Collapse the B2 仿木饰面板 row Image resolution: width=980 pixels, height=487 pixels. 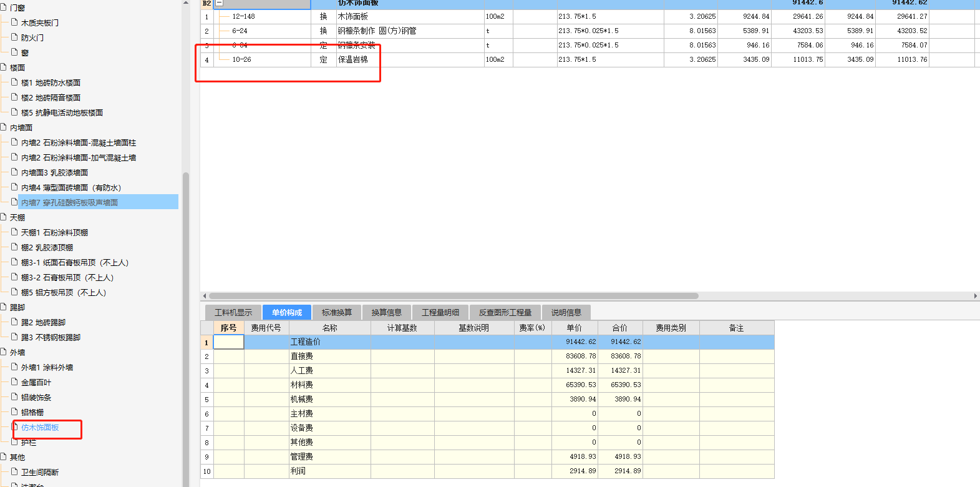point(219,3)
